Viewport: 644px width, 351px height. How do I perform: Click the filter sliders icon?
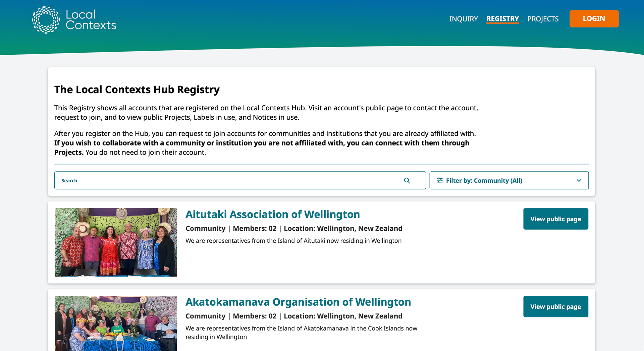coord(439,181)
